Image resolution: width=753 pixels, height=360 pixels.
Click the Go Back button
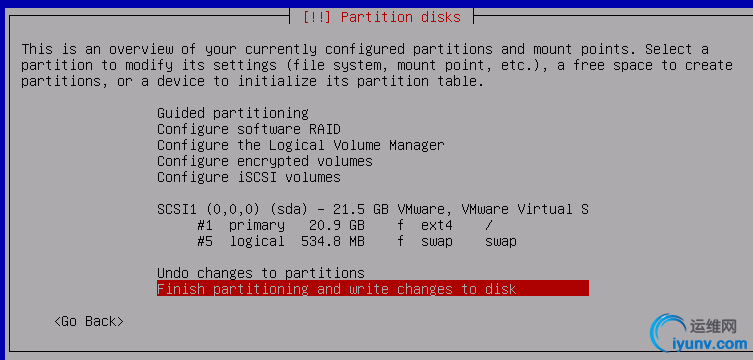tap(89, 321)
